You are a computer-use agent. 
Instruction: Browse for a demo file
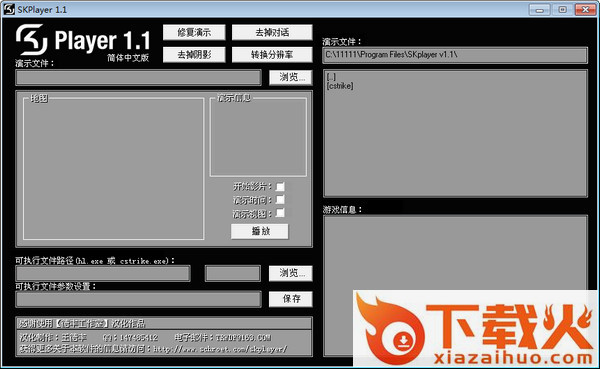point(291,77)
